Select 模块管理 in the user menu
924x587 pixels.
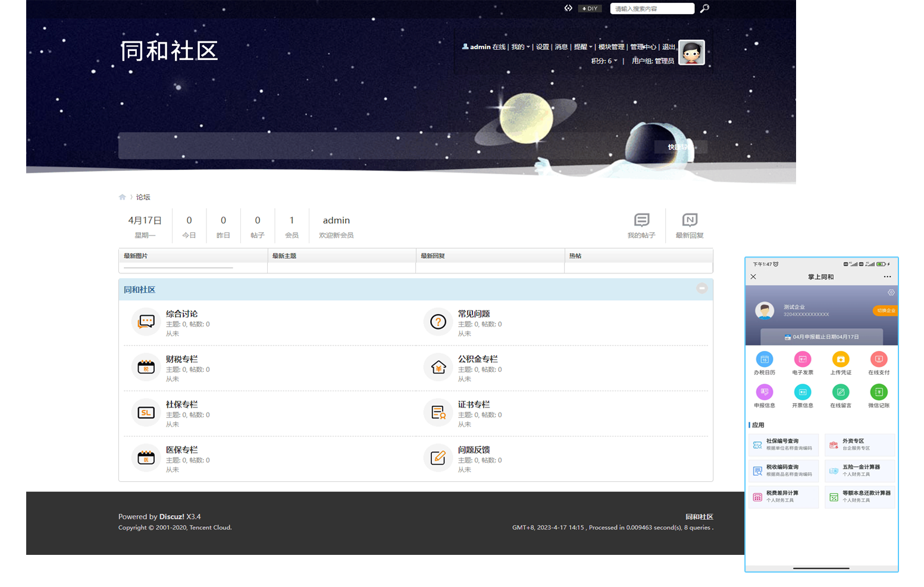pos(611,47)
